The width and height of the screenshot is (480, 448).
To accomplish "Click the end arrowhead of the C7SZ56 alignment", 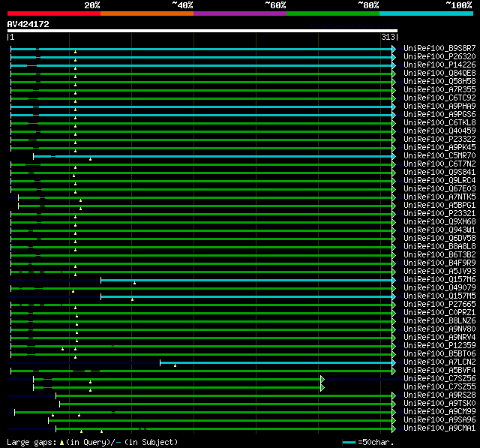I will coord(322,380).
